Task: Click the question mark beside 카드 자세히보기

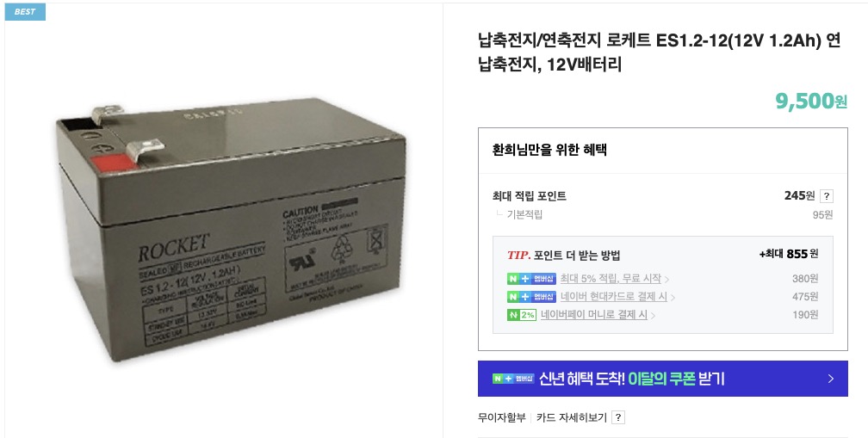Action: pos(618,417)
